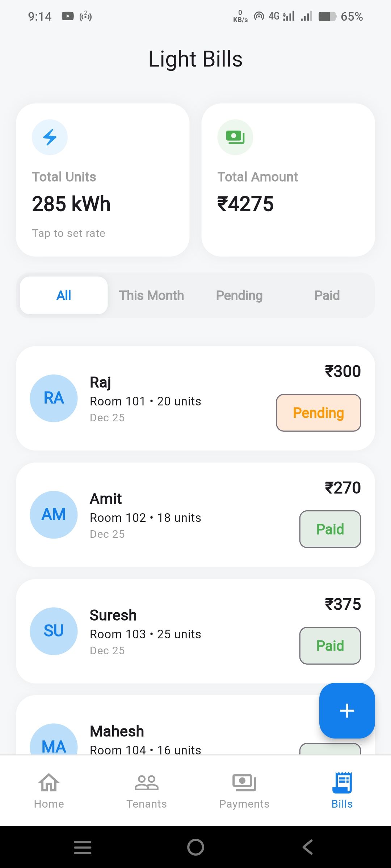Select the All filter tab
The width and height of the screenshot is (391, 868).
pyautogui.click(x=64, y=295)
